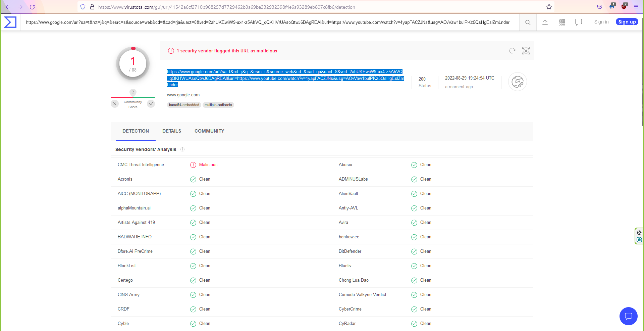
Task: Open the comments speech bubble icon
Action: click(x=579, y=22)
